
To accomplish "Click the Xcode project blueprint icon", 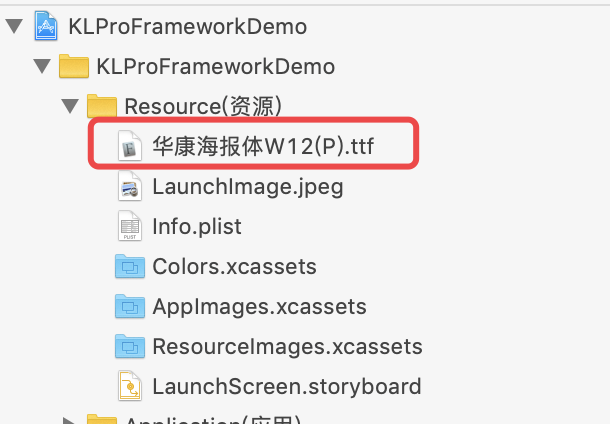I will point(46,26).
